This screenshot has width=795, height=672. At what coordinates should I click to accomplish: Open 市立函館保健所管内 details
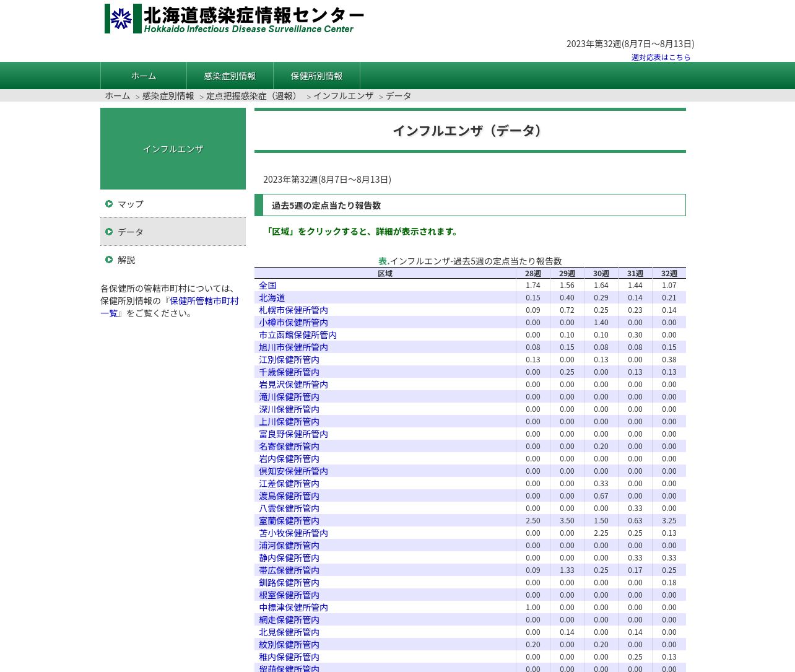(x=298, y=335)
